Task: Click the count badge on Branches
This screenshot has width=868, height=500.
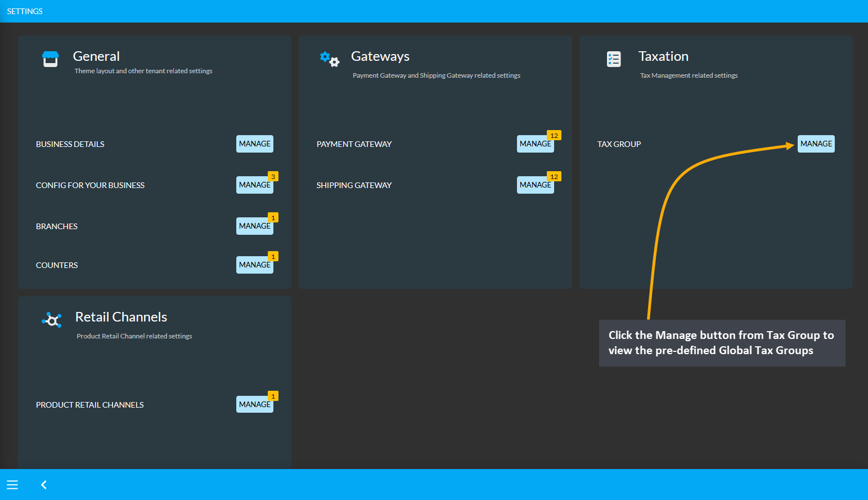Action: 273,217
